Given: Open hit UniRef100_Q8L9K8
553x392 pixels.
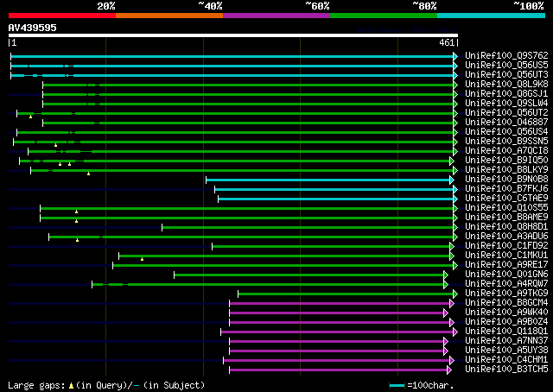Looking at the screenshot, I should point(506,85).
